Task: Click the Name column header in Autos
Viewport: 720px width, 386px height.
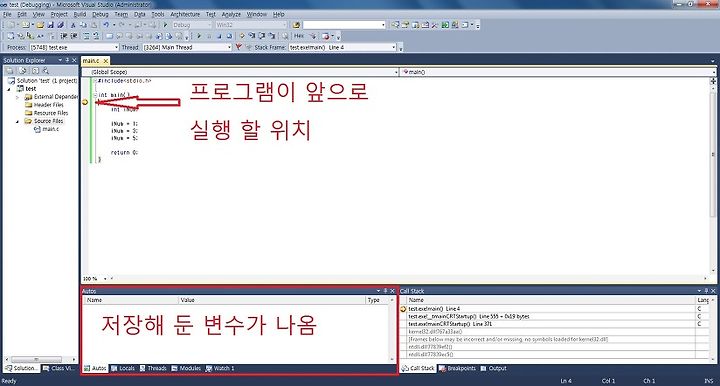Action: click(x=130, y=300)
